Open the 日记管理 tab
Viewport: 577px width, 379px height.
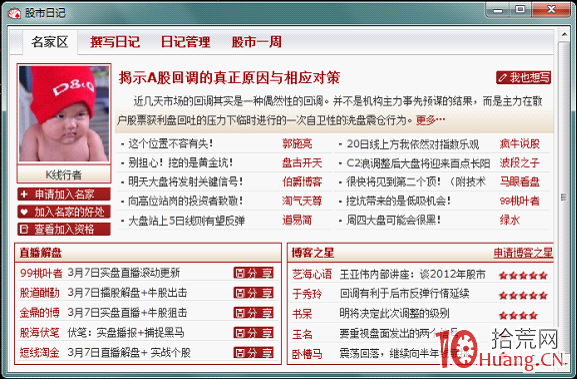pyautogui.click(x=186, y=42)
